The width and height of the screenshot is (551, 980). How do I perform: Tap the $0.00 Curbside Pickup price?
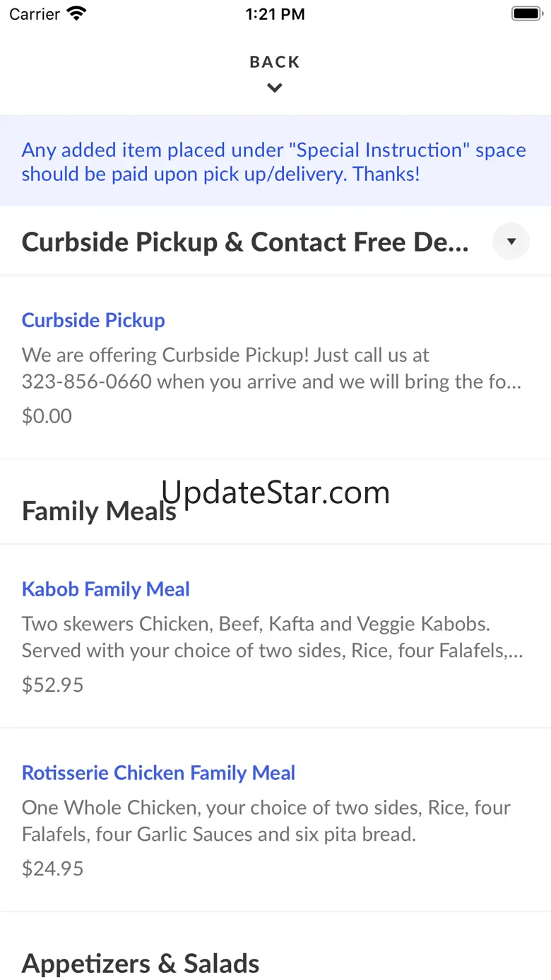pyautogui.click(x=47, y=415)
